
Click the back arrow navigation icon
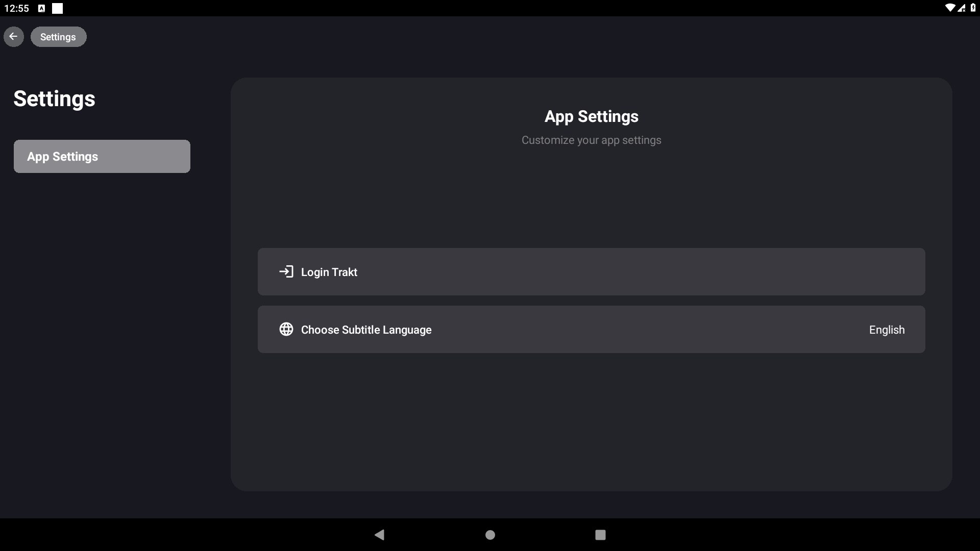coord(13,36)
